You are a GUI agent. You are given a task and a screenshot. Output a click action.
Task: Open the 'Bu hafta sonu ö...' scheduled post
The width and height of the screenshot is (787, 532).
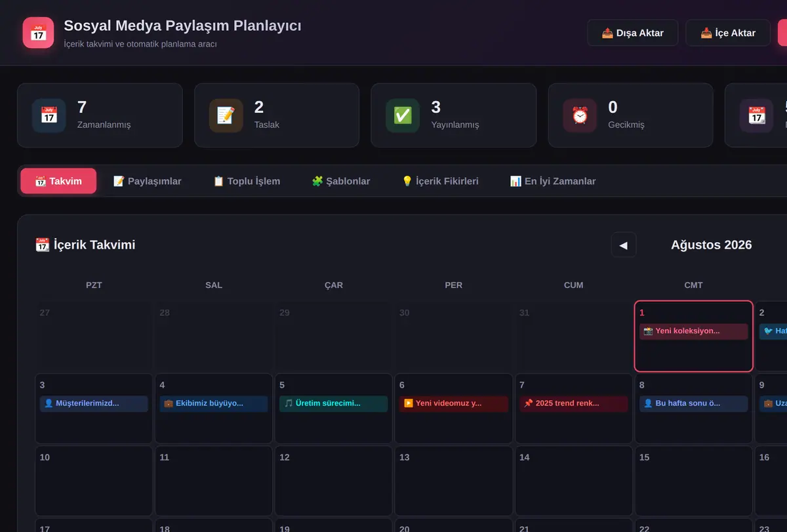click(694, 403)
